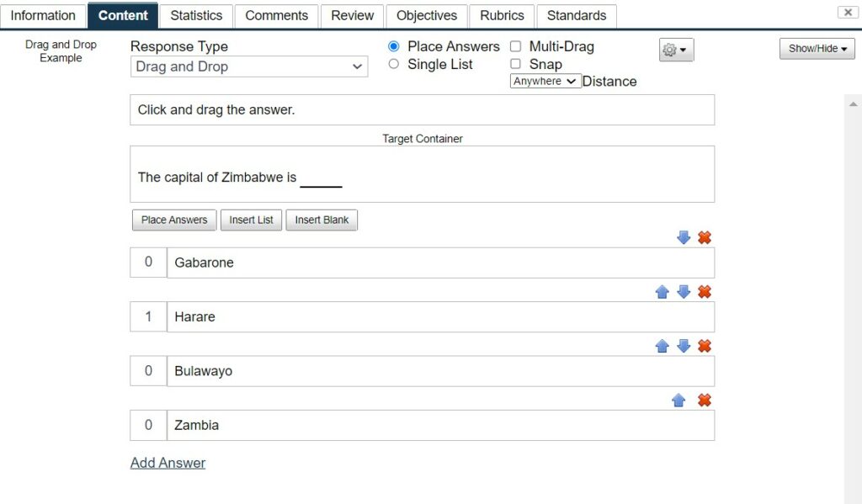Edit the Bulawayo answer text field
Viewport: 862px width, 504px height.
click(x=441, y=371)
